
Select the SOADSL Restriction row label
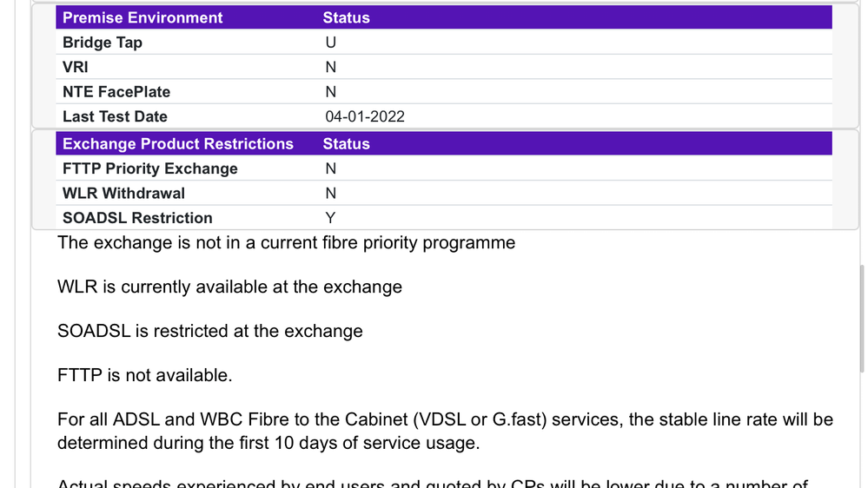tap(137, 218)
